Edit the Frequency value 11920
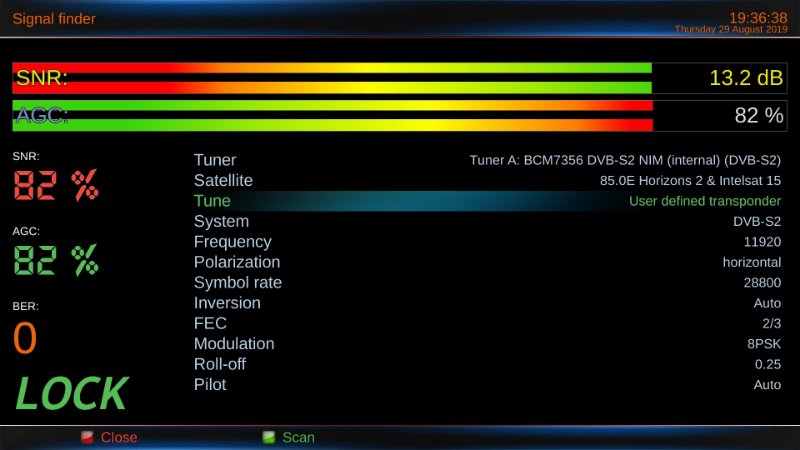 click(x=762, y=242)
